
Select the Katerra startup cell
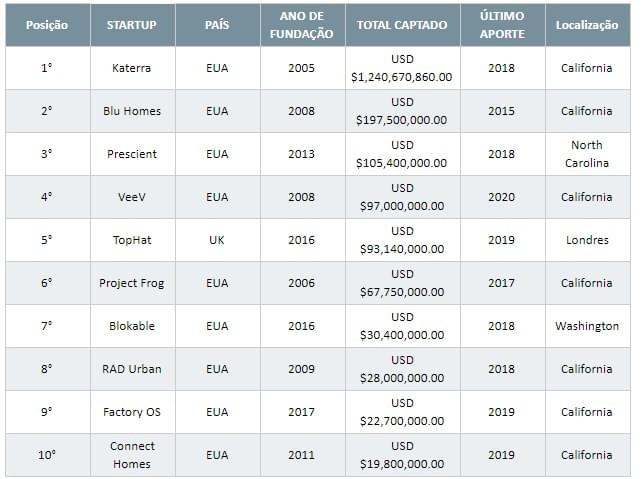click(132, 68)
